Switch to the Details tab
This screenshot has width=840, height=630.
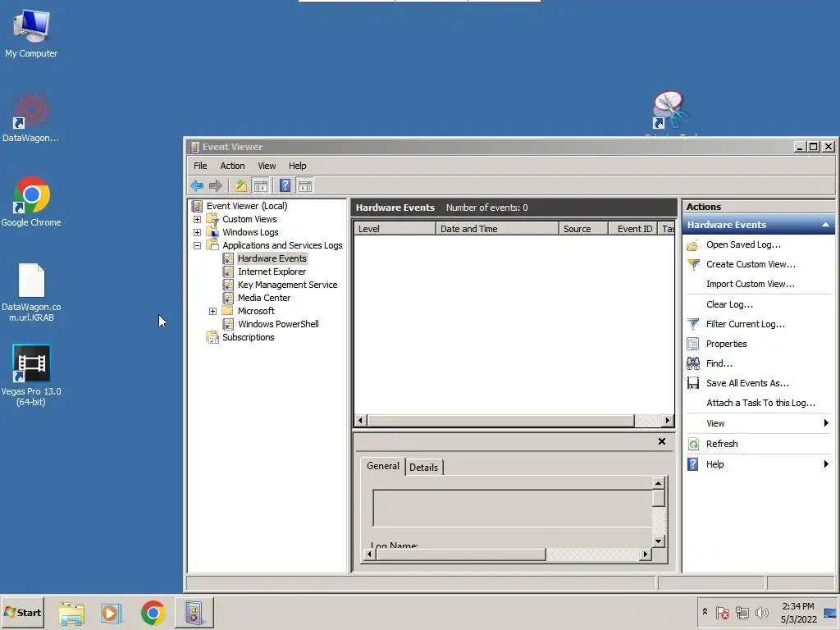coord(424,467)
